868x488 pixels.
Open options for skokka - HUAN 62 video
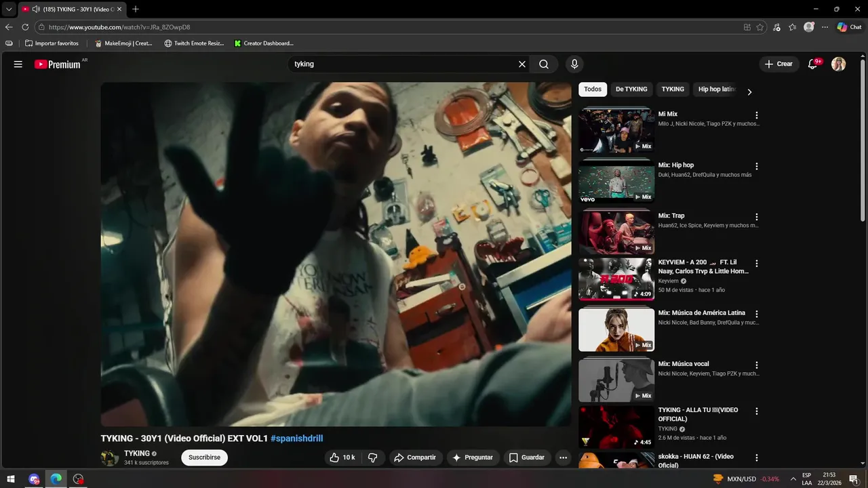pos(757,457)
